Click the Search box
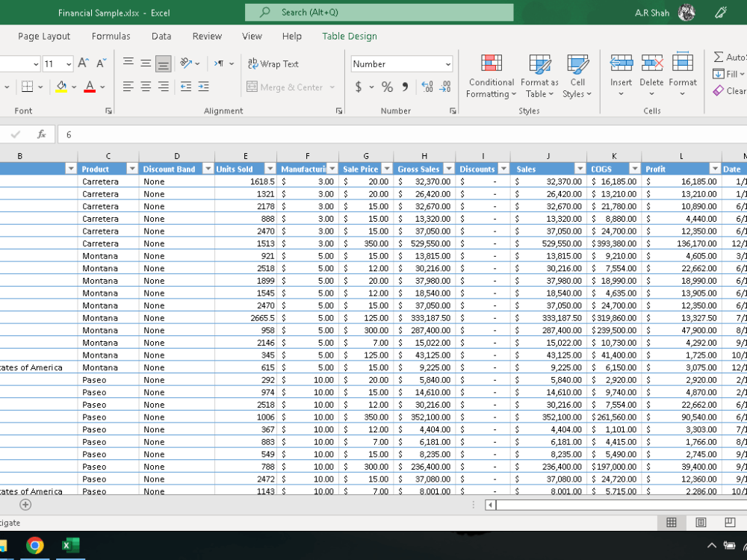The width and height of the screenshot is (747, 560). (379, 13)
